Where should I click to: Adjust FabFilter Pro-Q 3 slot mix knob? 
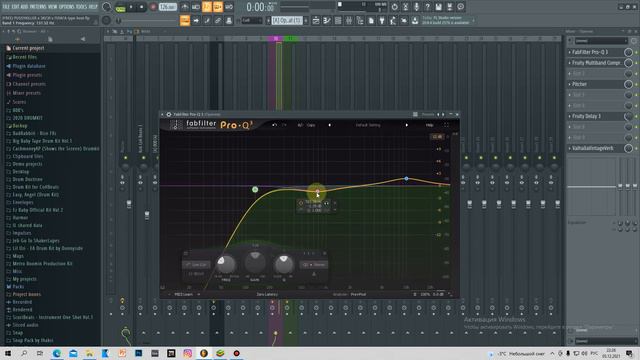[628, 52]
